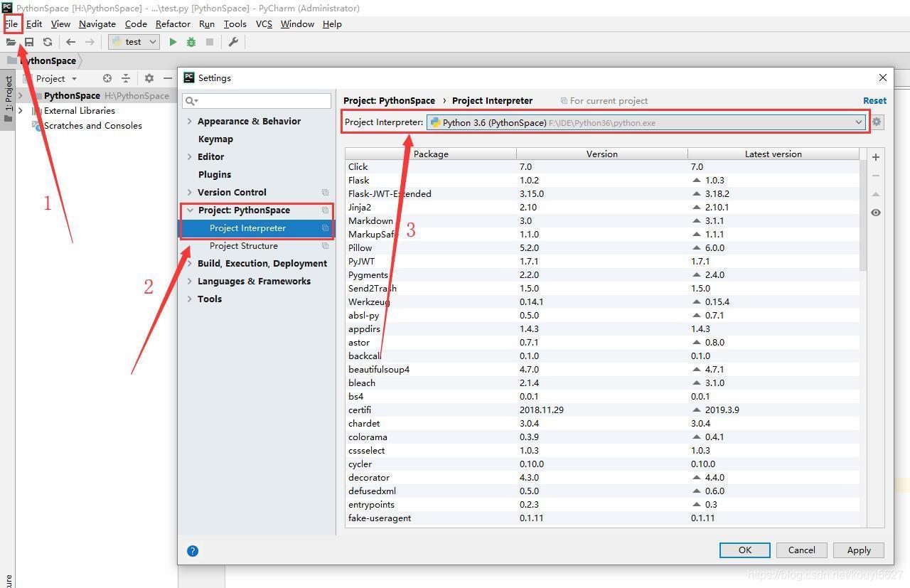Click the Reset link
Viewport: 910px width, 588px height.
coord(874,101)
